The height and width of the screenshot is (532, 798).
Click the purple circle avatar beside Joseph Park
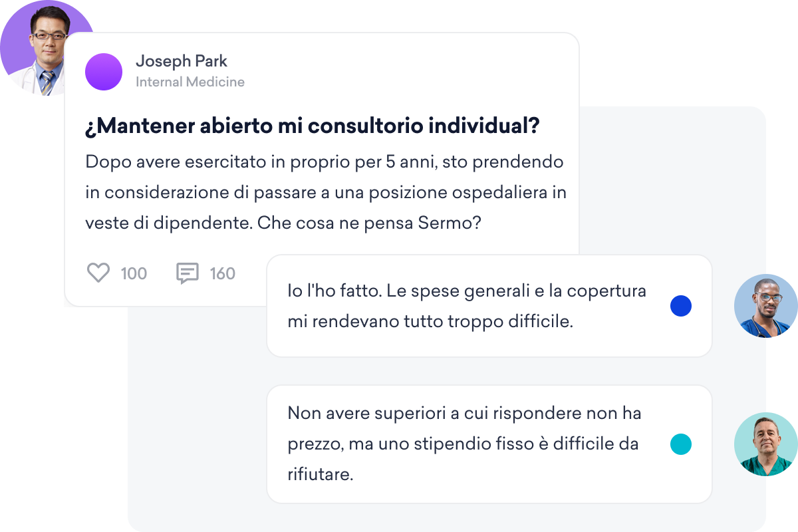(x=104, y=72)
